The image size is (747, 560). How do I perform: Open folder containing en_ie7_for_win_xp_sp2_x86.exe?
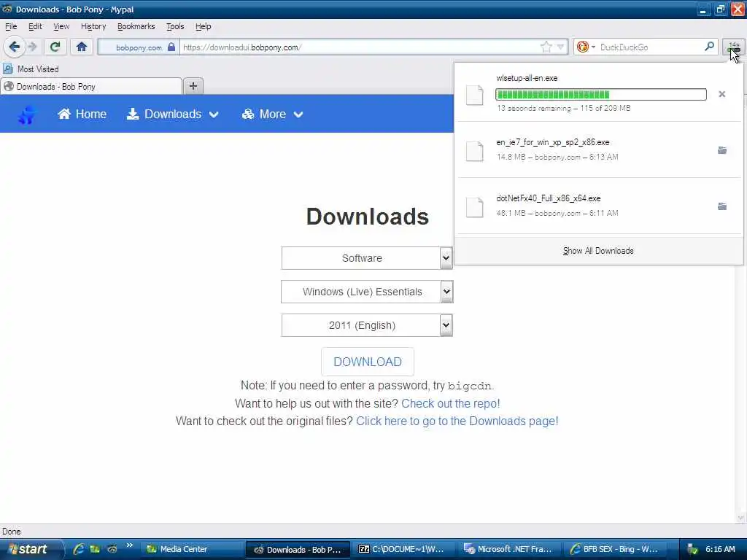[722, 150]
